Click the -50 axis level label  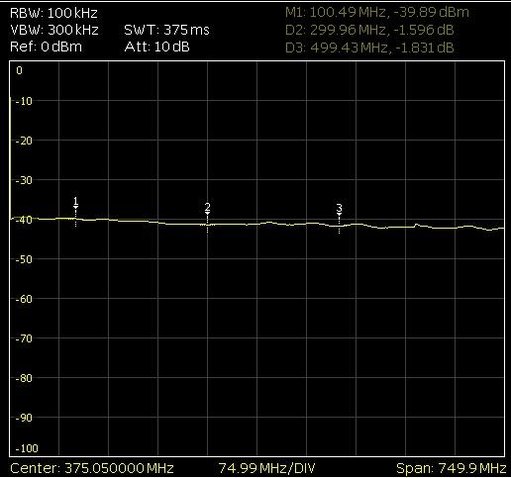point(24,259)
